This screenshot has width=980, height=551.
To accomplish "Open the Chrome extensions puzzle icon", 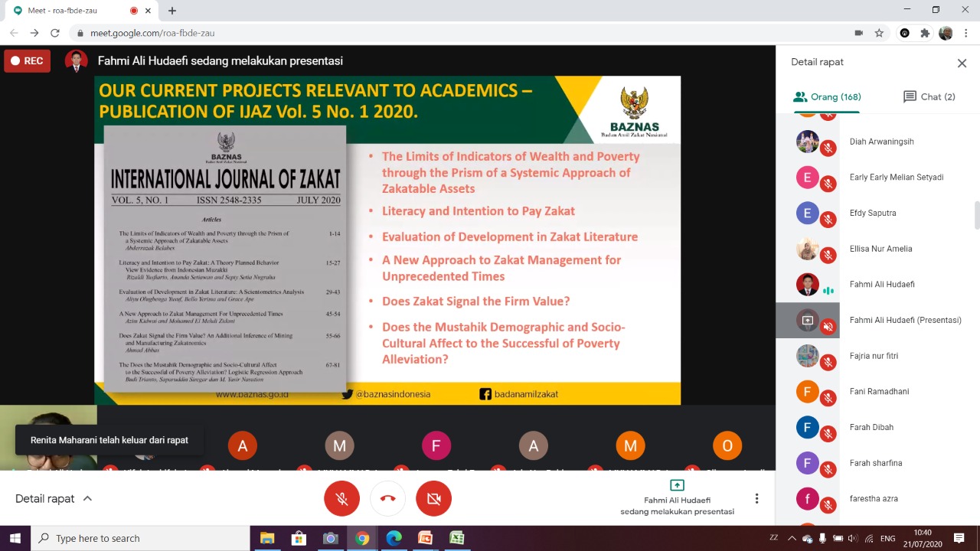I will coord(925,33).
